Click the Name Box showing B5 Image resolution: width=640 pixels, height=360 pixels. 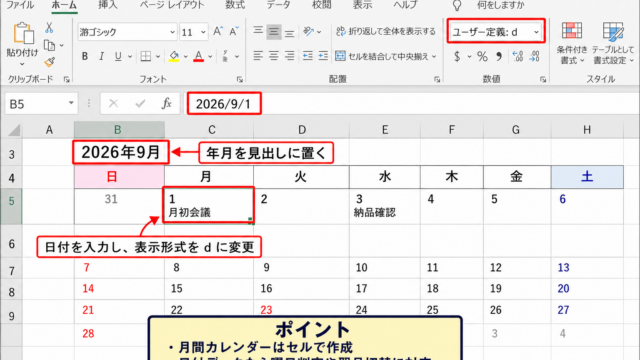(41, 104)
